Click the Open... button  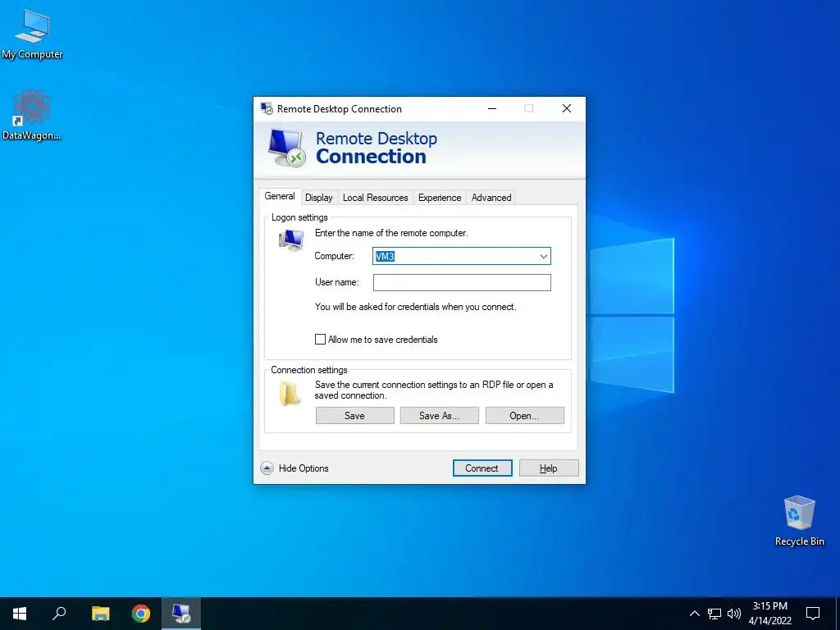coord(524,416)
